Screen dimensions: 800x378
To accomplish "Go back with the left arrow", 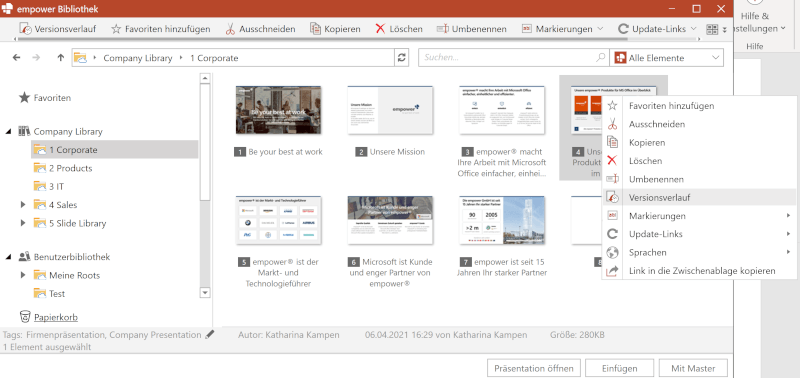I will pyautogui.click(x=16, y=58).
